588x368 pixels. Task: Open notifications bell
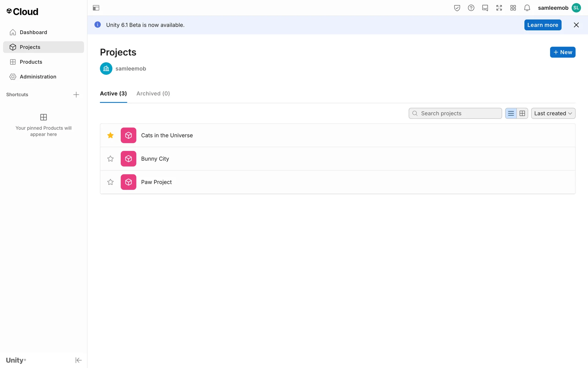(x=527, y=8)
